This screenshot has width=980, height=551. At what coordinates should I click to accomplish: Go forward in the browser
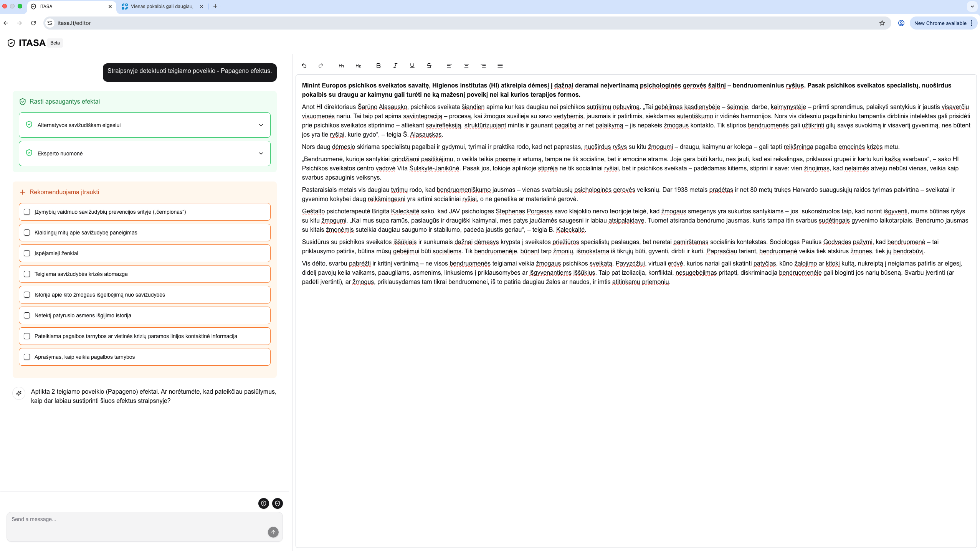20,23
